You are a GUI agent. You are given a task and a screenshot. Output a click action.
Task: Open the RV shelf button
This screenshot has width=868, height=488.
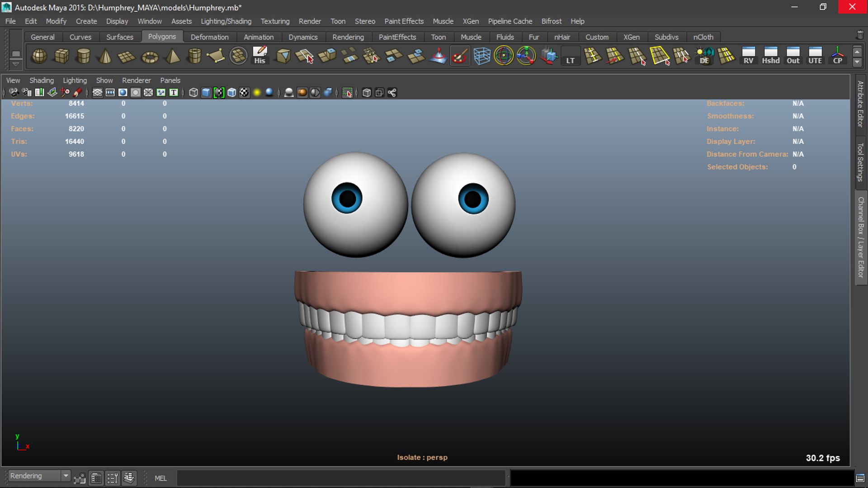749,56
